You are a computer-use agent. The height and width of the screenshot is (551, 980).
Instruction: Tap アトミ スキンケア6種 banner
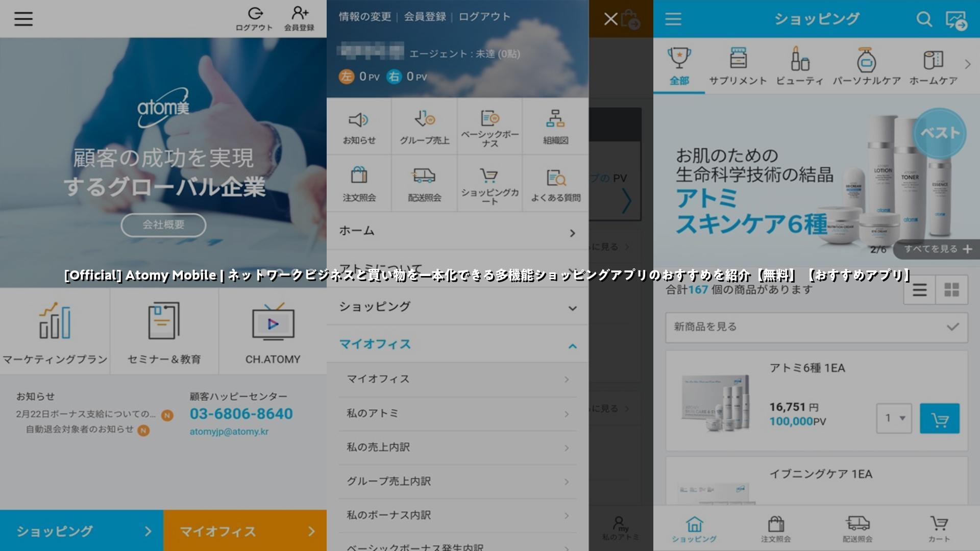click(817, 180)
